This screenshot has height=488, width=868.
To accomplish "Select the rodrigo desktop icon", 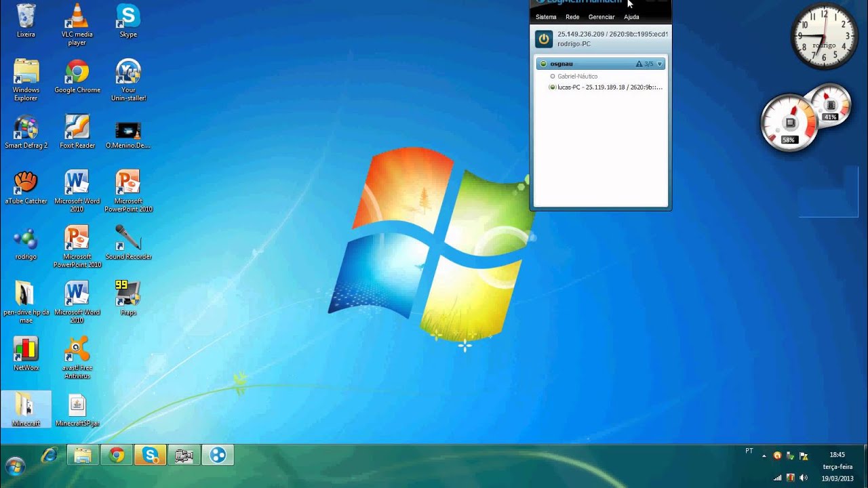I will tap(26, 243).
